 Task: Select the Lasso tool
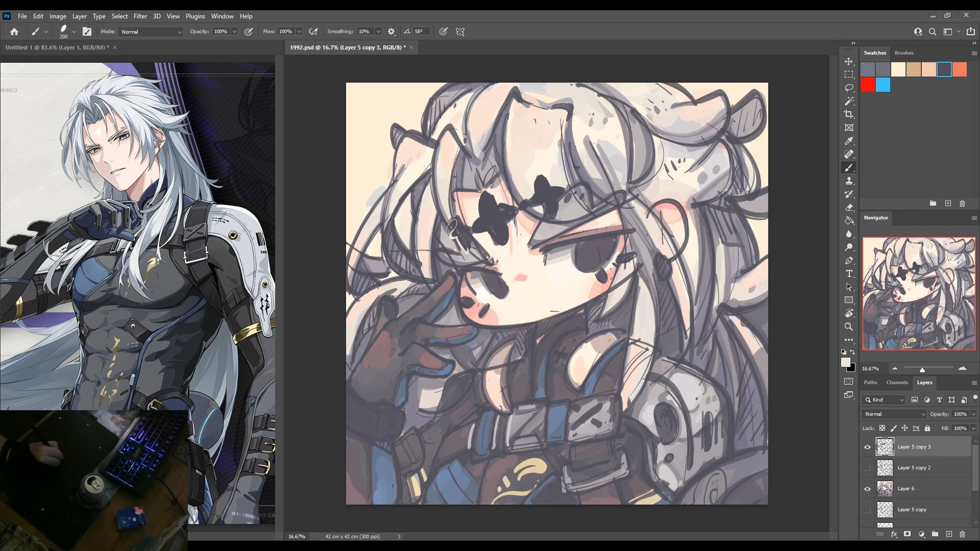click(x=849, y=88)
